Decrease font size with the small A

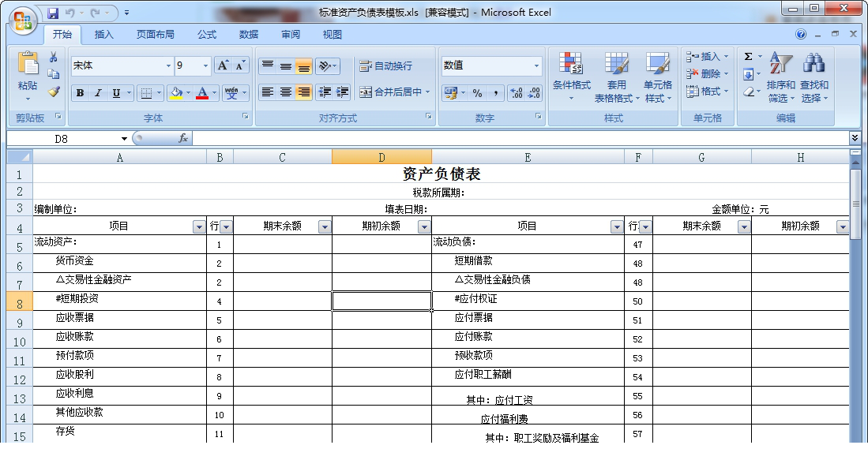click(x=240, y=65)
